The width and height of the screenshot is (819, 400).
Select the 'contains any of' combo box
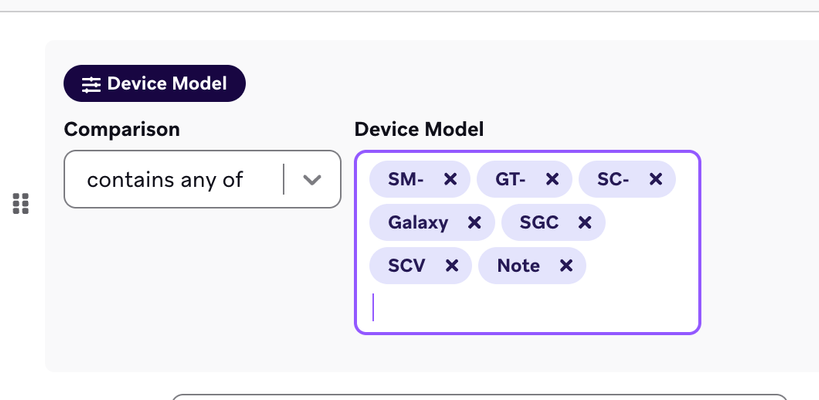pos(203,179)
